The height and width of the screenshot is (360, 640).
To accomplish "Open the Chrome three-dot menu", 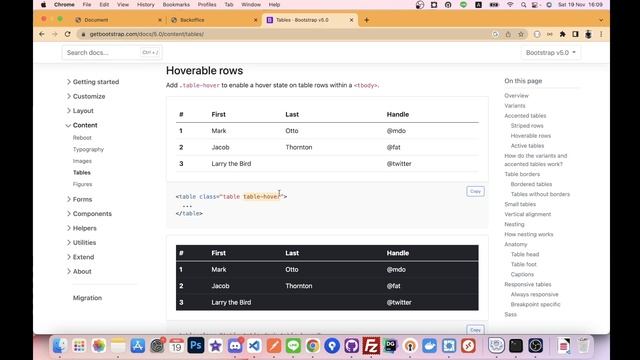I will coord(601,34).
